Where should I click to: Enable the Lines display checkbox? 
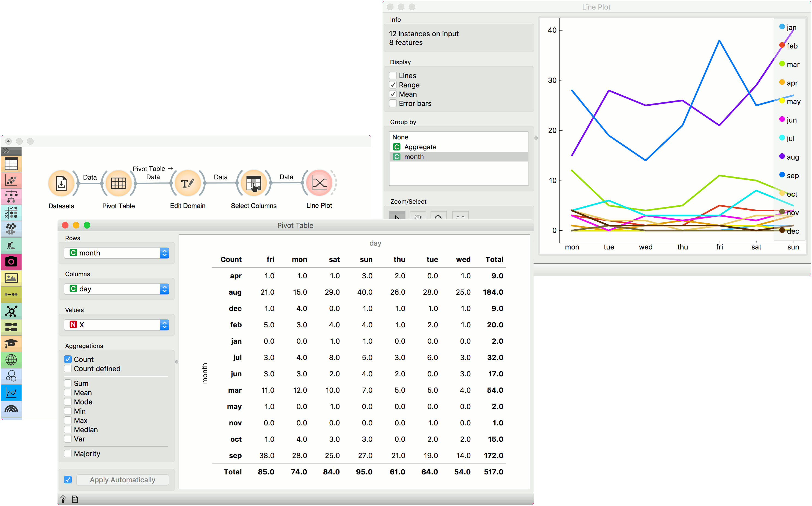(393, 76)
